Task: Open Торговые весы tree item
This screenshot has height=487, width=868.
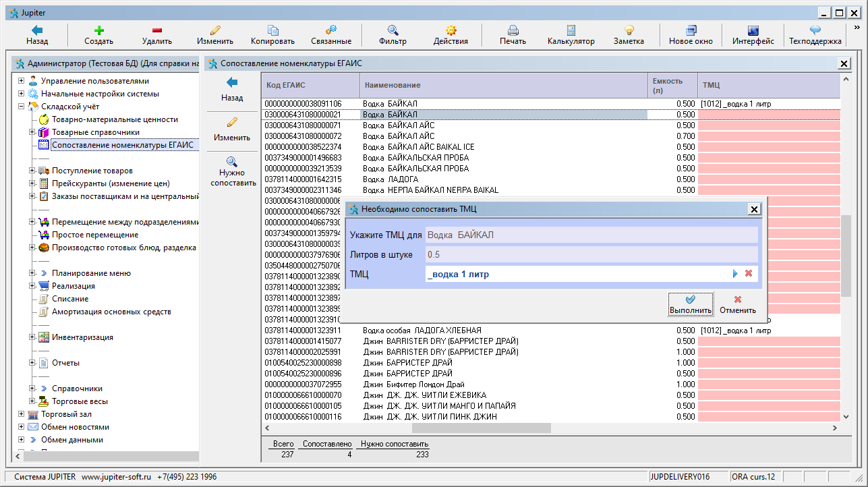Action: tap(80, 401)
